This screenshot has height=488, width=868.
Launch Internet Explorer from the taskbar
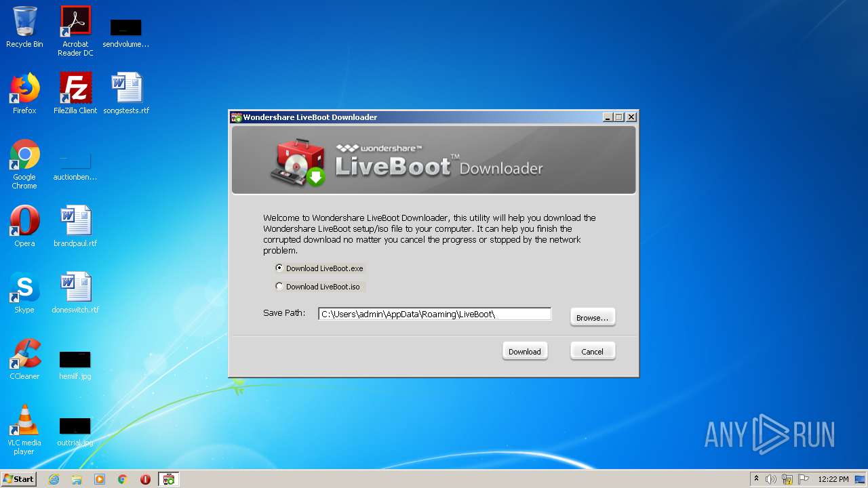[54, 479]
